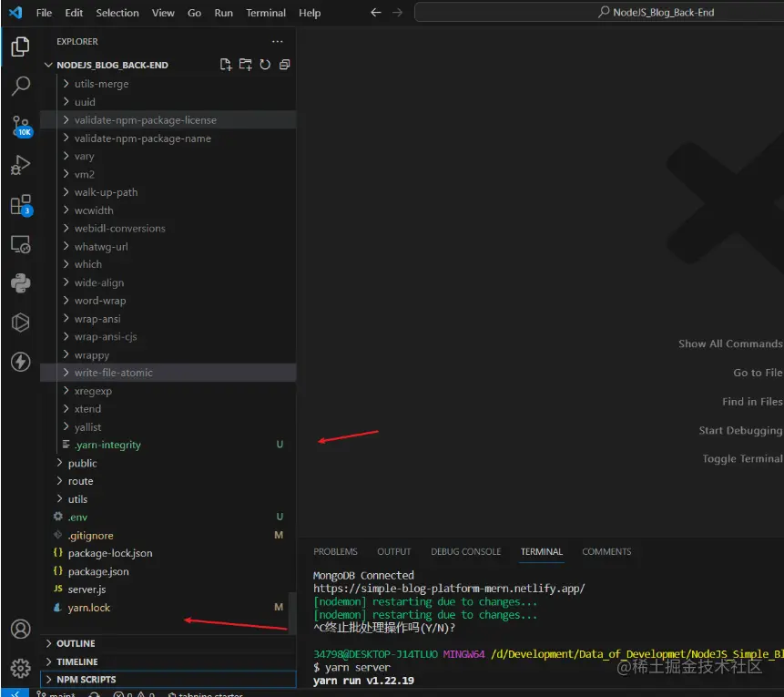The width and height of the screenshot is (784, 697).
Task: Open the .env file
Action: [x=168, y=517]
